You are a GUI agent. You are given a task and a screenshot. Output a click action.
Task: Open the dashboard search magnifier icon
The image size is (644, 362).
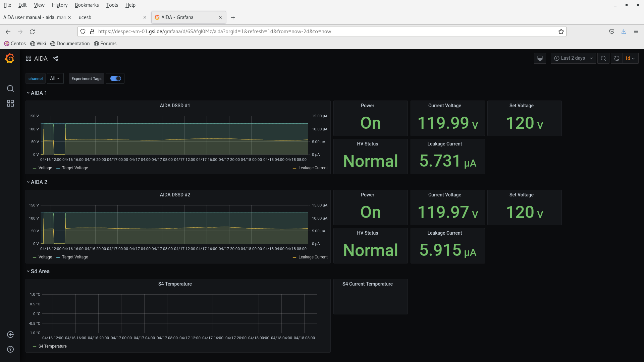tap(10, 88)
